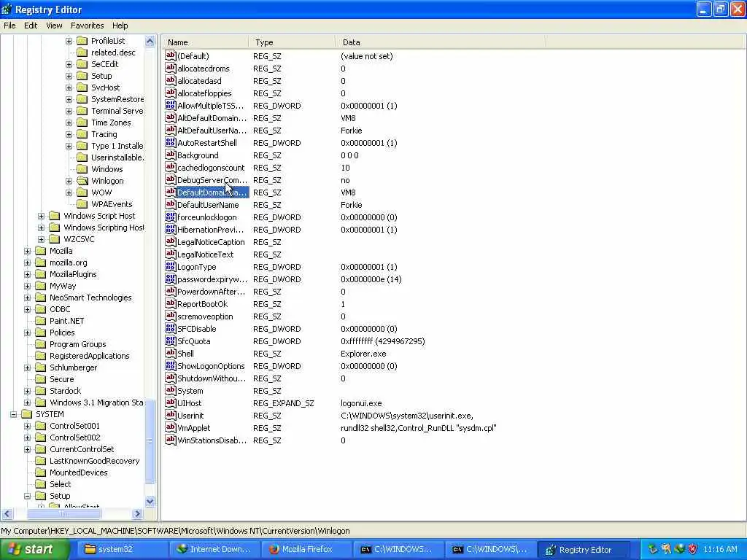Click tree horizontal scroll right arrow
The width and height of the screenshot is (747, 560).
coord(138,514)
